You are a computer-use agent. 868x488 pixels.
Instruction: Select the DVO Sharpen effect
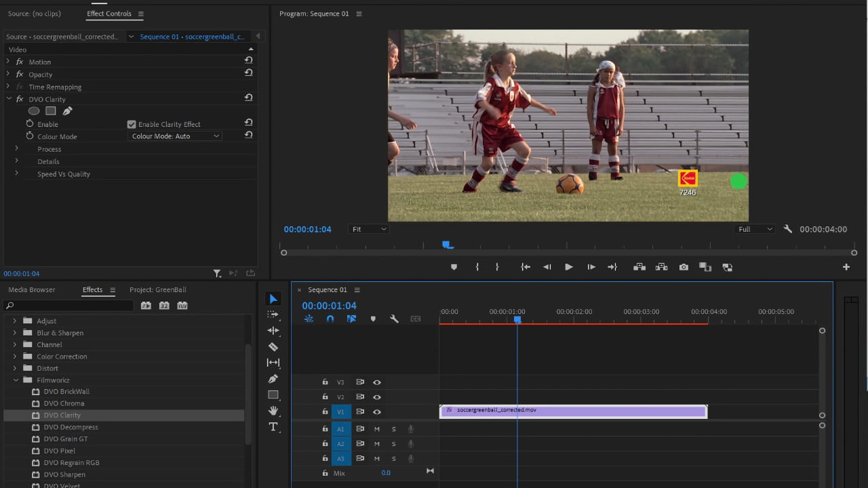click(x=64, y=474)
